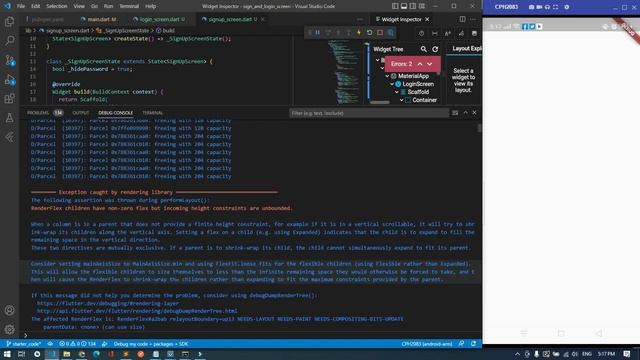The image size is (640, 360).
Task: Stop the debug session
Action: pos(380,33)
